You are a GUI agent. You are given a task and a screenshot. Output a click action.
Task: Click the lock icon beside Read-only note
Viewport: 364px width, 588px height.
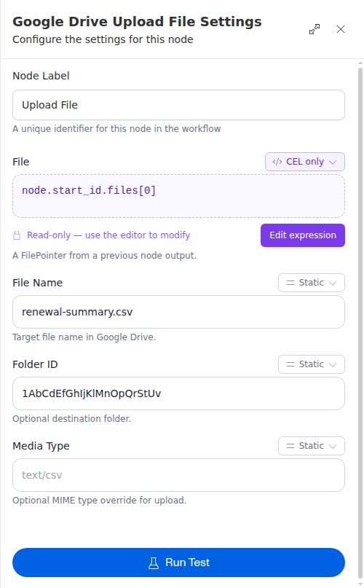pyautogui.click(x=17, y=235)
